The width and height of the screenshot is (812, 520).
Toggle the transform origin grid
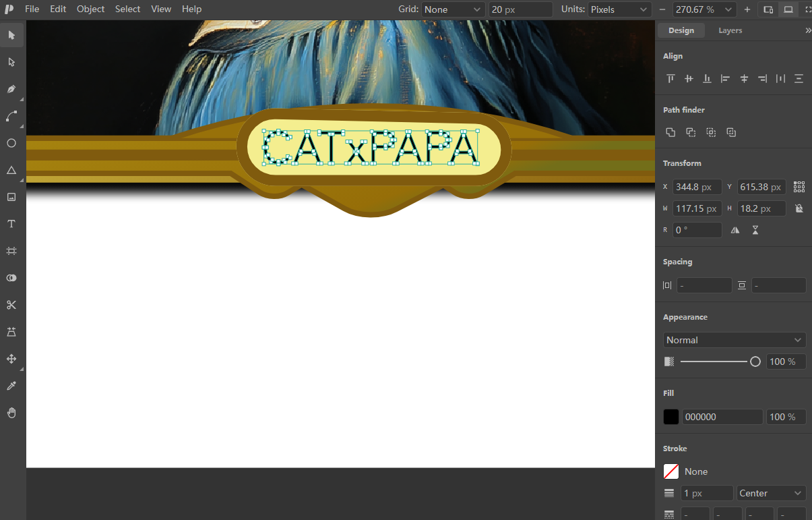pos(799,187)
